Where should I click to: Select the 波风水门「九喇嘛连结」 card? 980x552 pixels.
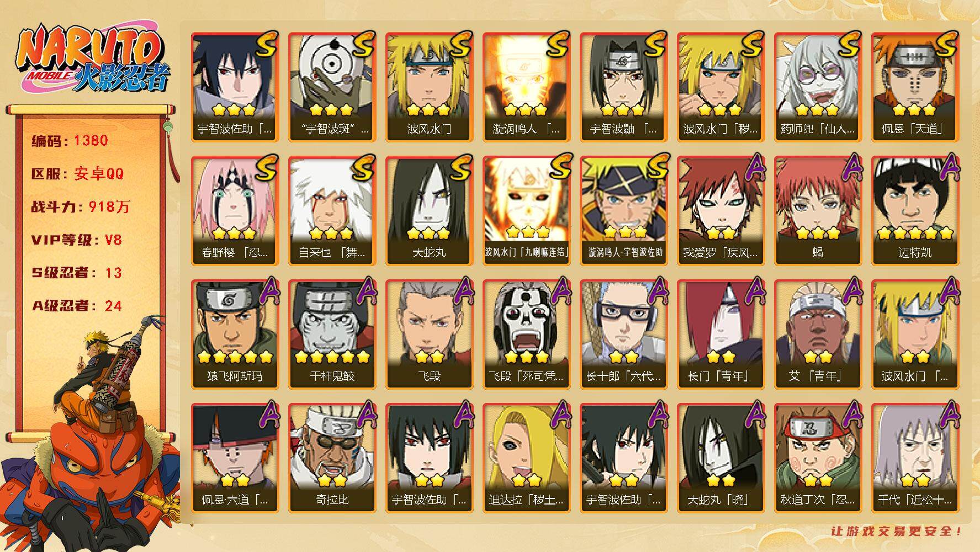click(x=526, y=211)
